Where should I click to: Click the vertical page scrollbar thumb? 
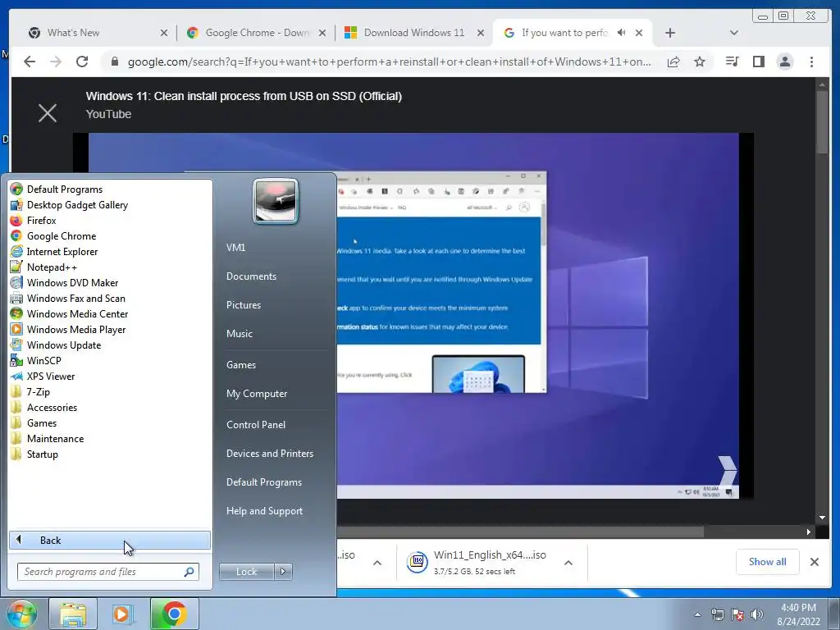[822, 122]
